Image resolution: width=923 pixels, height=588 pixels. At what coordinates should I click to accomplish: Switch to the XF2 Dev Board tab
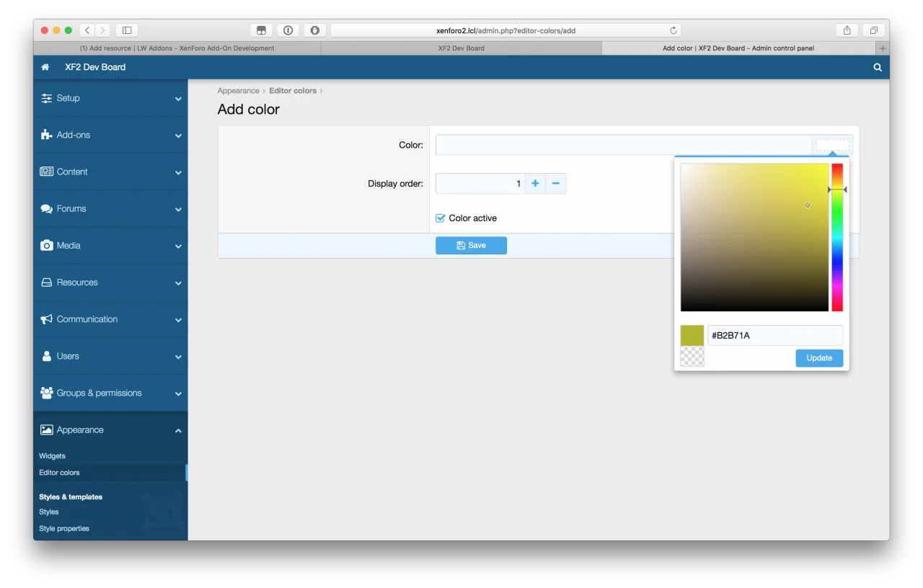tap(461, 48)
